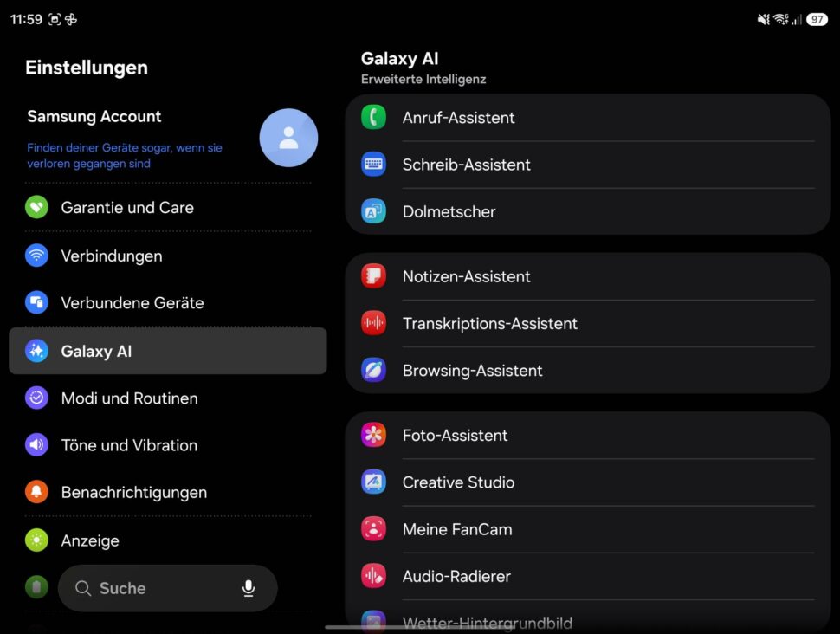Go to Töne und Vibration
This screenshot has width=840, height=634.
pos(168,445)
